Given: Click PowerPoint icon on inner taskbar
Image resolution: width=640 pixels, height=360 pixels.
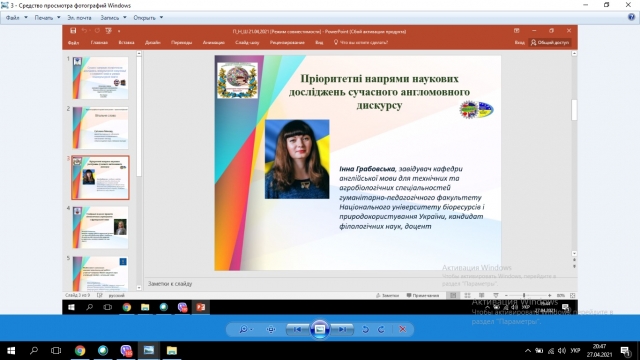Looking at the screenshot, I should point(200,307).
